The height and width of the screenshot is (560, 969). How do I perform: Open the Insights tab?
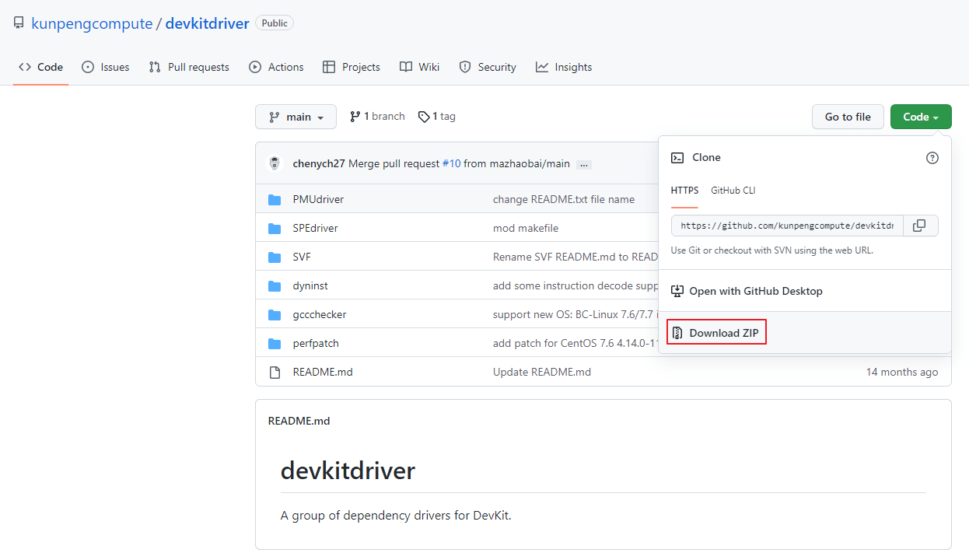(x=564, y=67)
